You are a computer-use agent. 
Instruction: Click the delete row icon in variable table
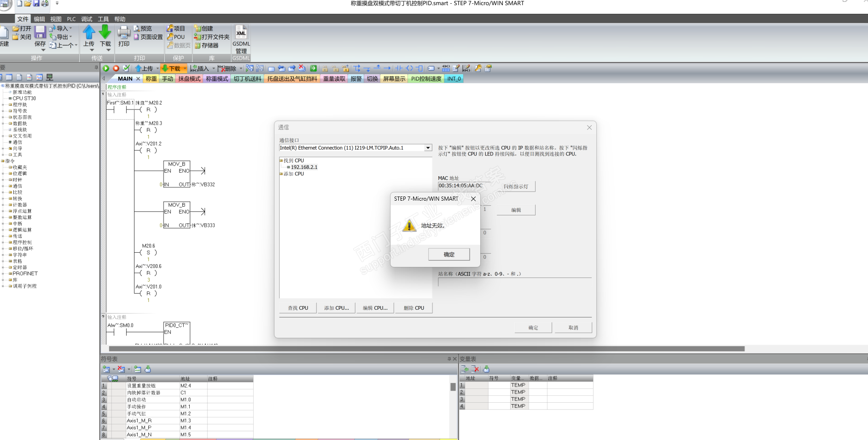click(x=476, y=369)
